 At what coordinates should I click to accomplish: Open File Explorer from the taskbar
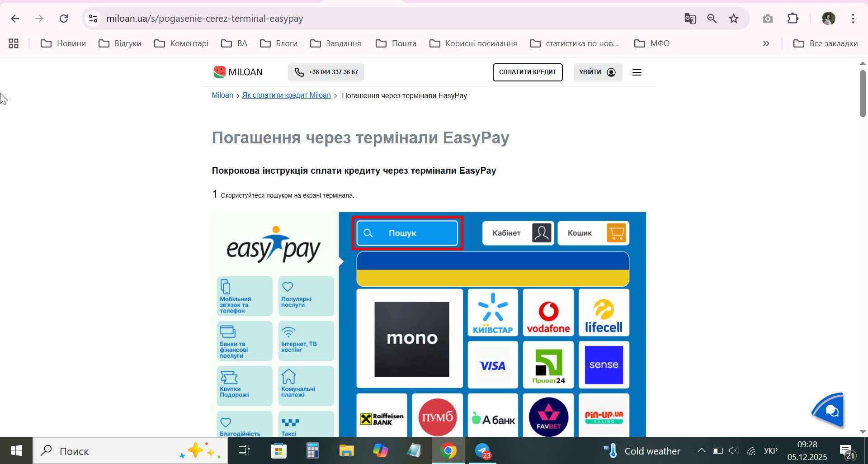(346, 450)
